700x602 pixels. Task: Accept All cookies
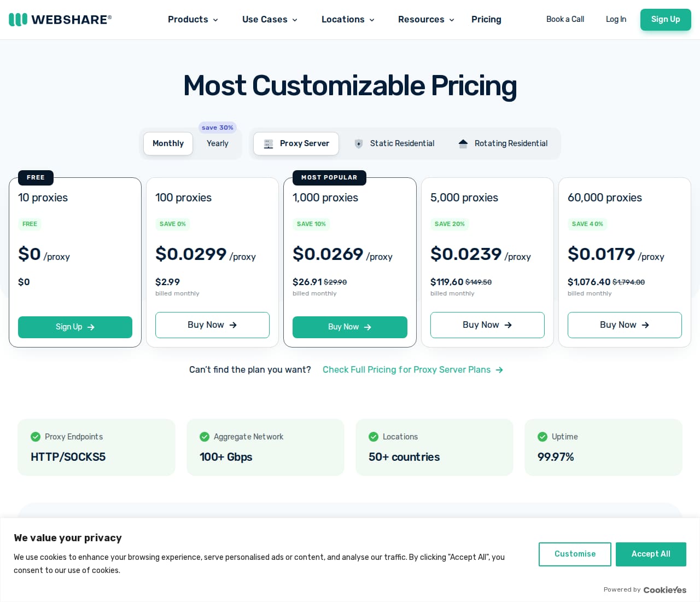[651, 554]
